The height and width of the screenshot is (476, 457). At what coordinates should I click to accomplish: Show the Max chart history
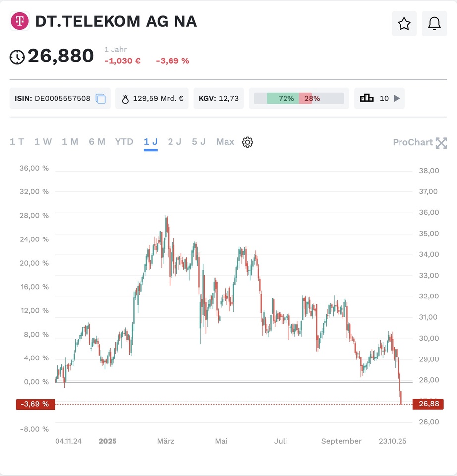[x=225, y=142]
